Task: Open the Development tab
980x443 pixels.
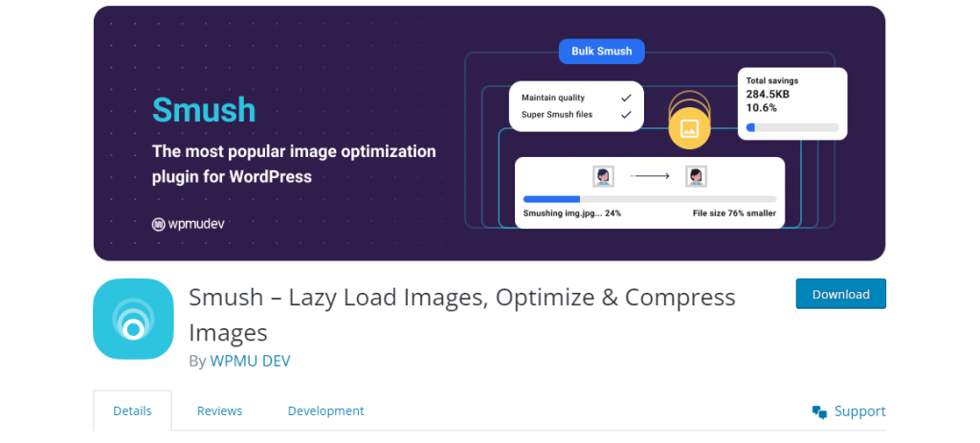Action: (x=325, y=411)
